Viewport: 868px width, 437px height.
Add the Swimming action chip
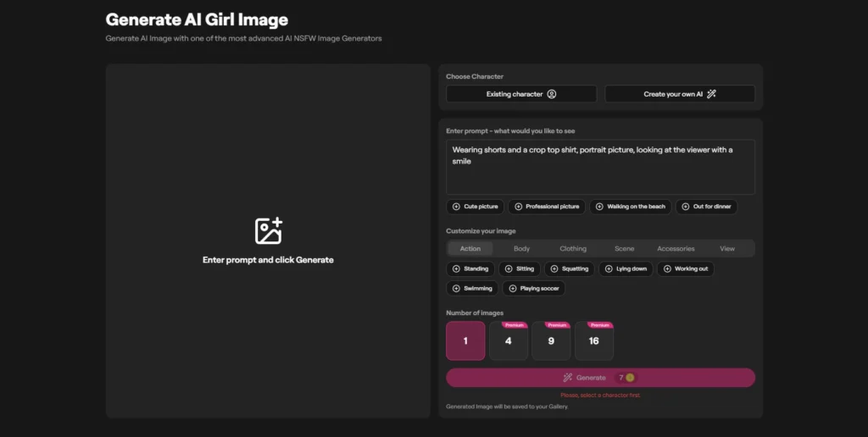472,288
